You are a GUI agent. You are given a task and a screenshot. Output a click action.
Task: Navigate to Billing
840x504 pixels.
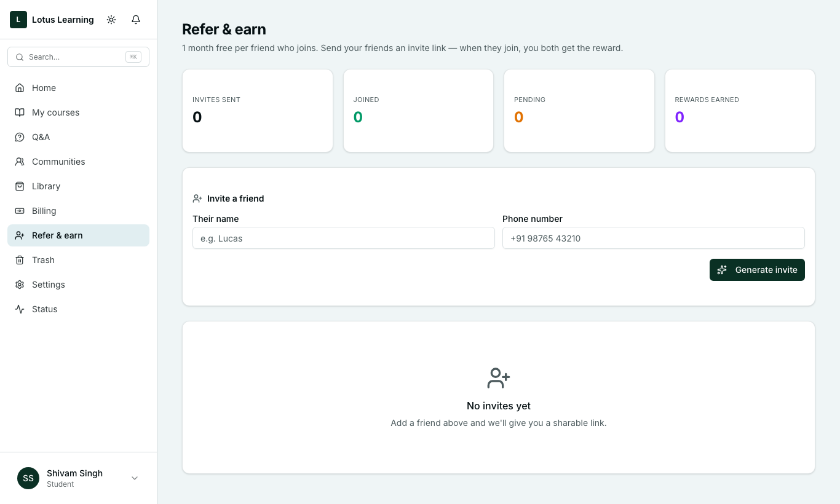pos(78,211)
